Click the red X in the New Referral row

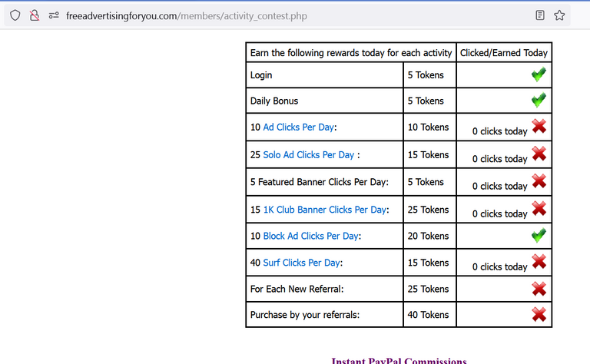coord(539,289)
